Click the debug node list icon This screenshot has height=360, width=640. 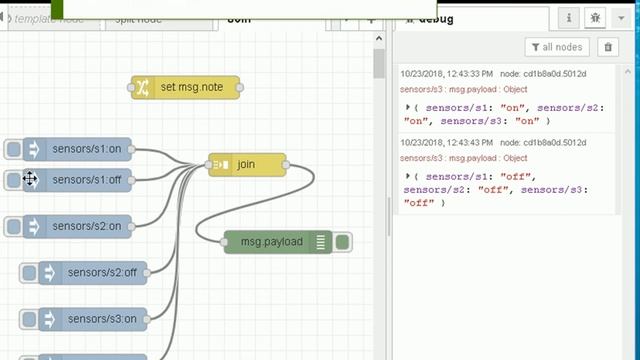(x=321, y=242)
